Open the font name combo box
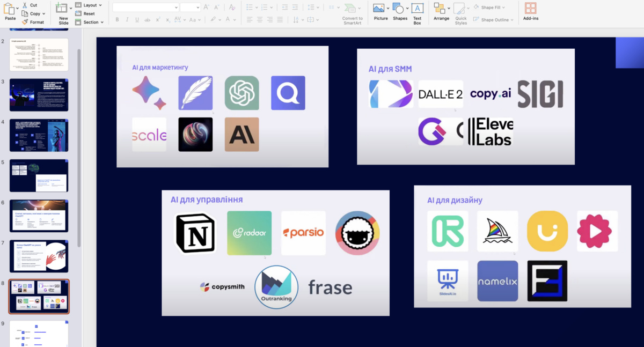644x347 pixels. pos(145,8)
